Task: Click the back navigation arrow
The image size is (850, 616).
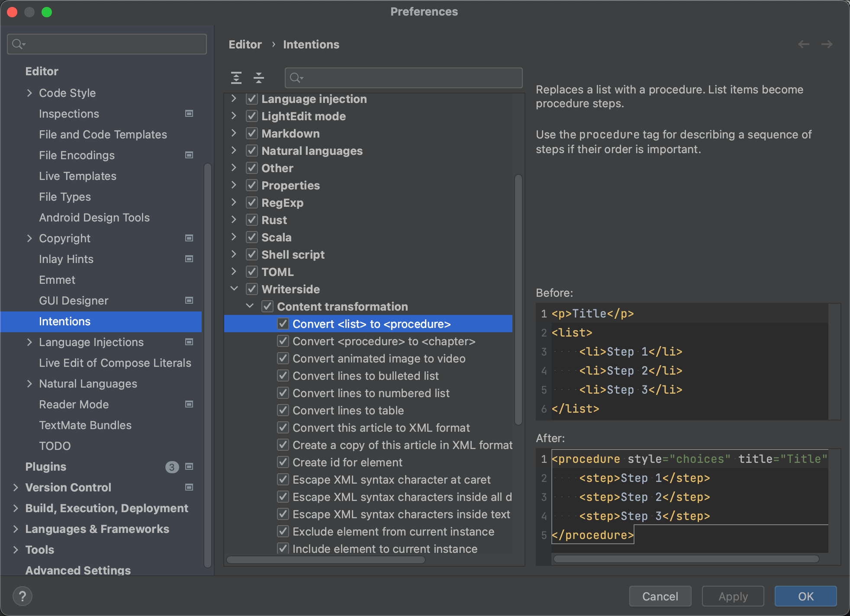Action: 803,44
